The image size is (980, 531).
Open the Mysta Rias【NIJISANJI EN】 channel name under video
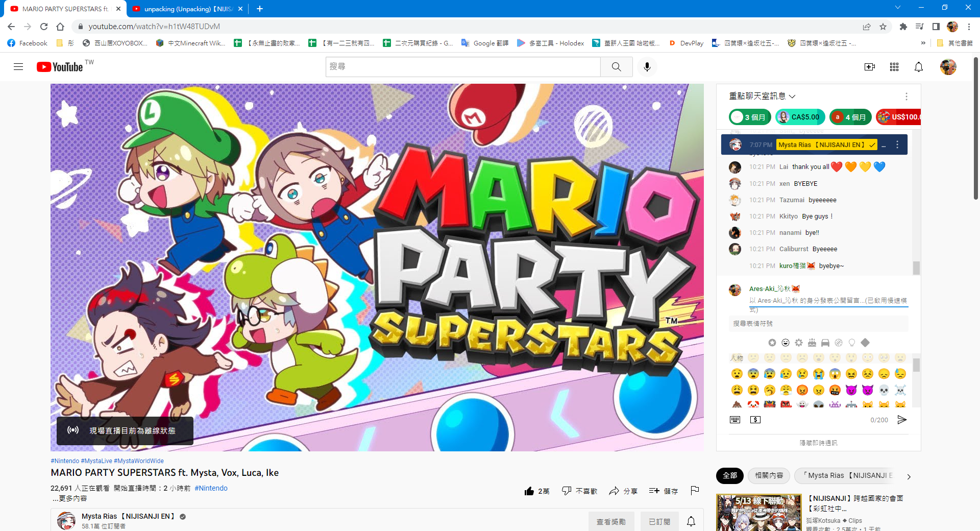[x=128, y=516]
